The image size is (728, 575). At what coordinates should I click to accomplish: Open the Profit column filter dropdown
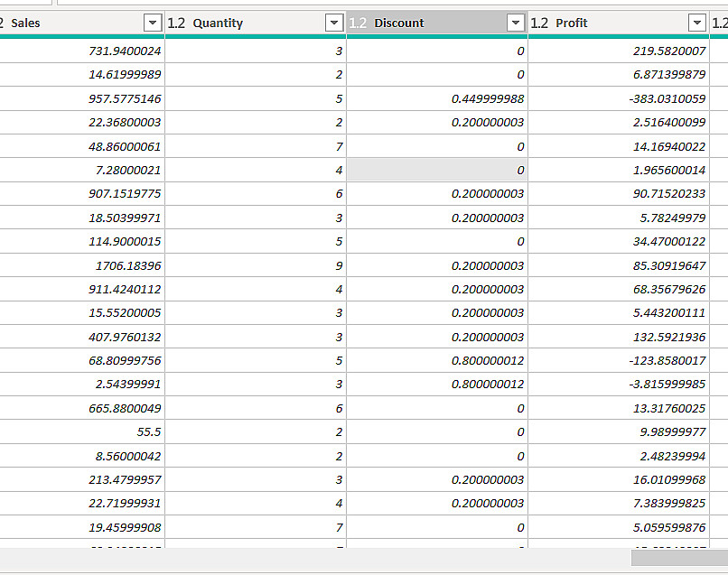click(x=697, y=23)
